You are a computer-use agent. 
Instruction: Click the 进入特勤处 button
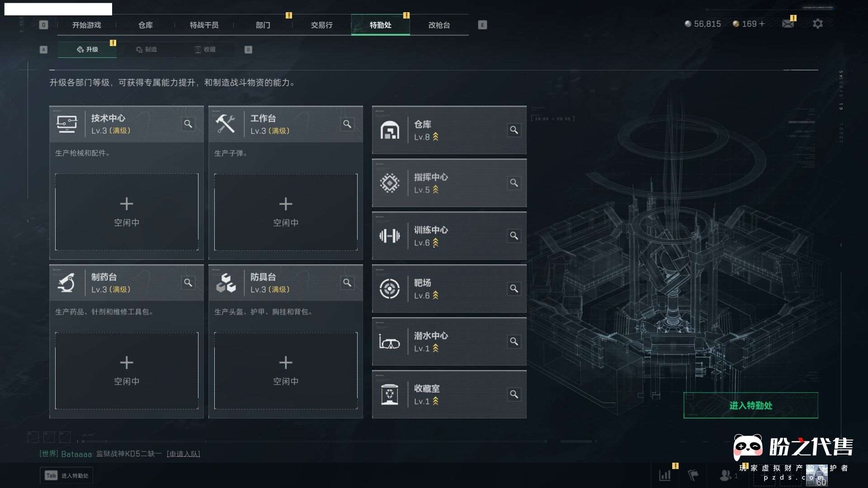pos(750,405)
